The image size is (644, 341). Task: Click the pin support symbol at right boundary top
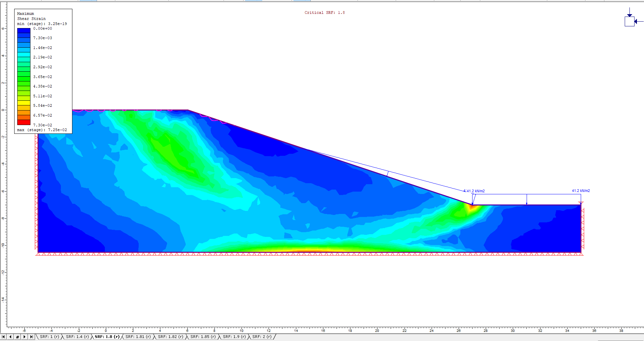click(x=581, y=203)
